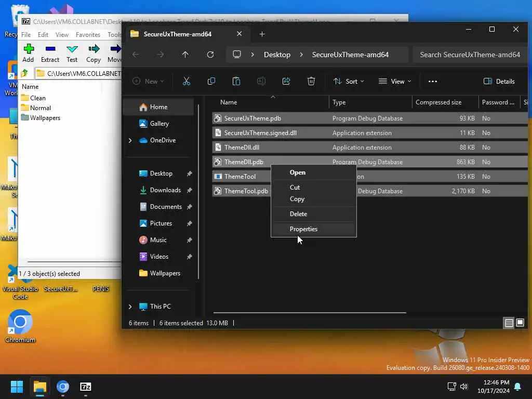
Task: Click the Forward navigation arrow
Action: (x=161, y=55)
